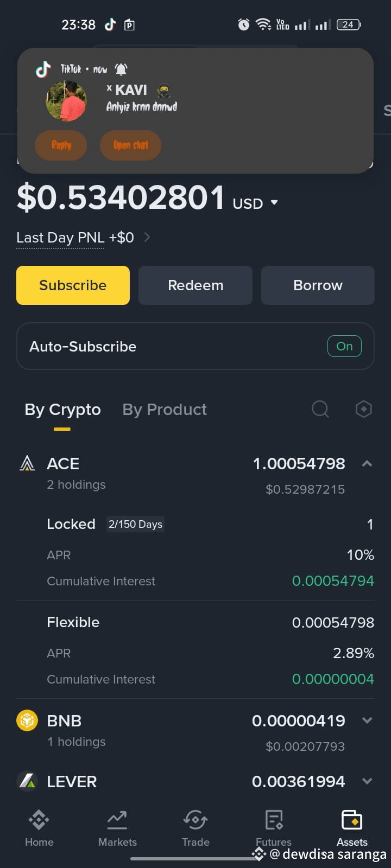
Task: Tap Open chat in TikTok notification
Action: click(130, 145)
